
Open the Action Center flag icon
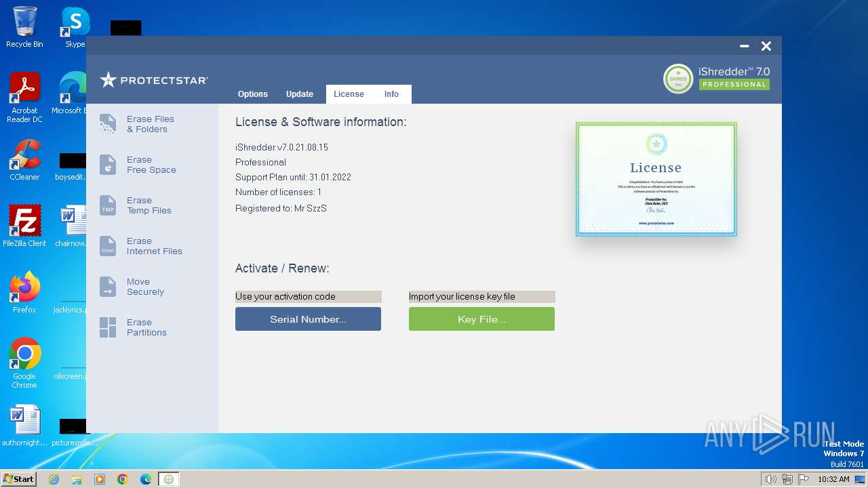tap(804, 479)
